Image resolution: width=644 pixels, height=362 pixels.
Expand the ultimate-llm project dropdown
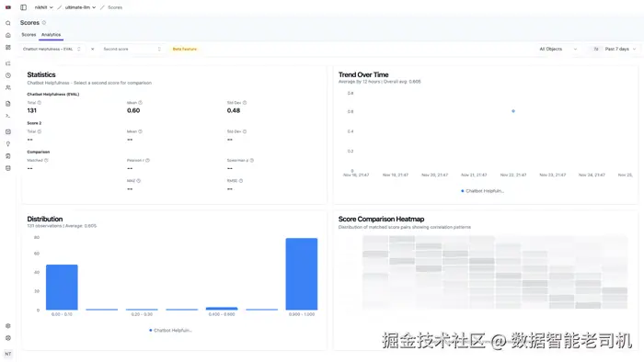80,7
